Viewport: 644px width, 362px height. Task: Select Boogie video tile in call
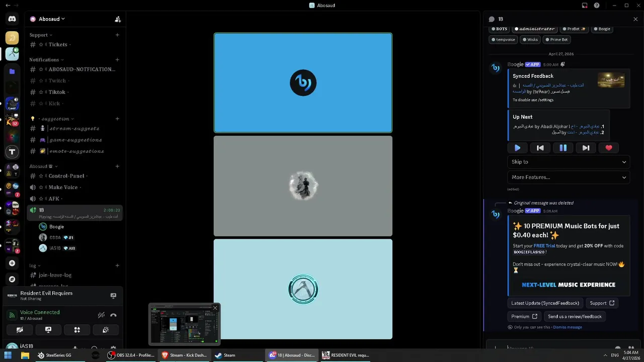coord(303,83)
